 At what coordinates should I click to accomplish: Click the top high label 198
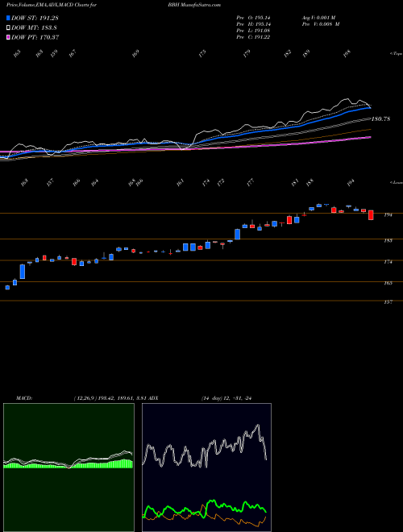click(x=347, y=54)
